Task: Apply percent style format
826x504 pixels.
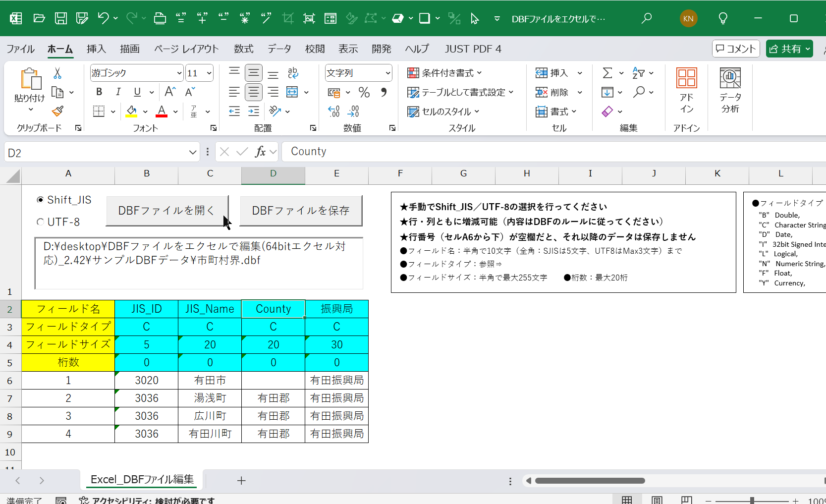Action: (364, 92)
